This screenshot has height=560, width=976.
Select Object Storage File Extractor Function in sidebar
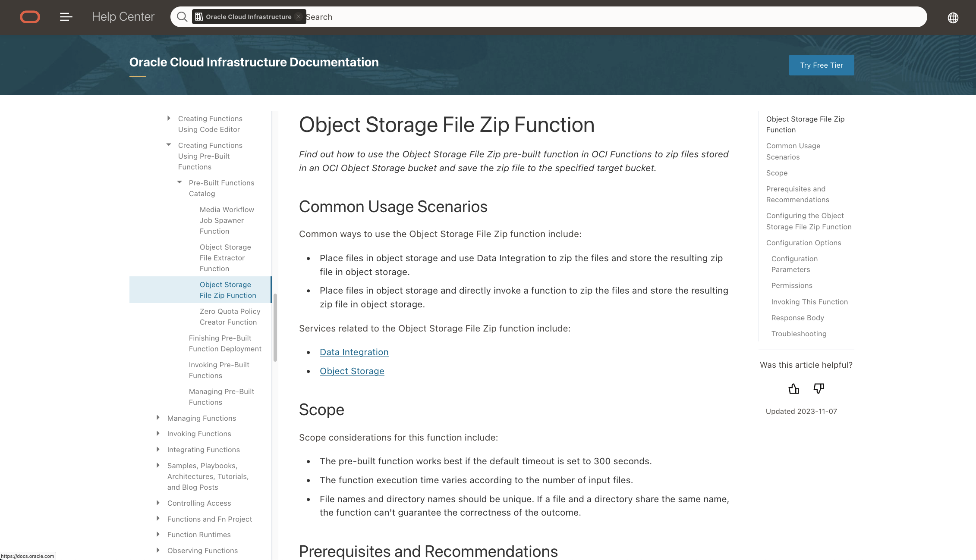pyautogui.click(x=225, y=257)
